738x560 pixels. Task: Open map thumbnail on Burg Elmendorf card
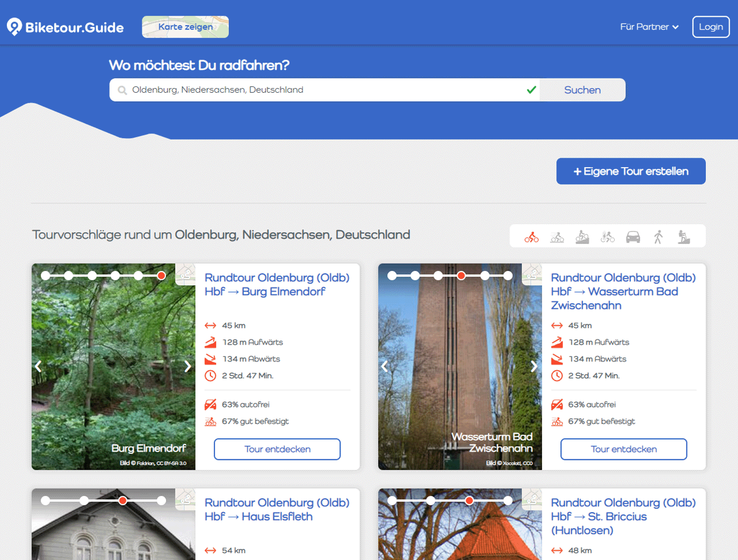tap(186, 274)
